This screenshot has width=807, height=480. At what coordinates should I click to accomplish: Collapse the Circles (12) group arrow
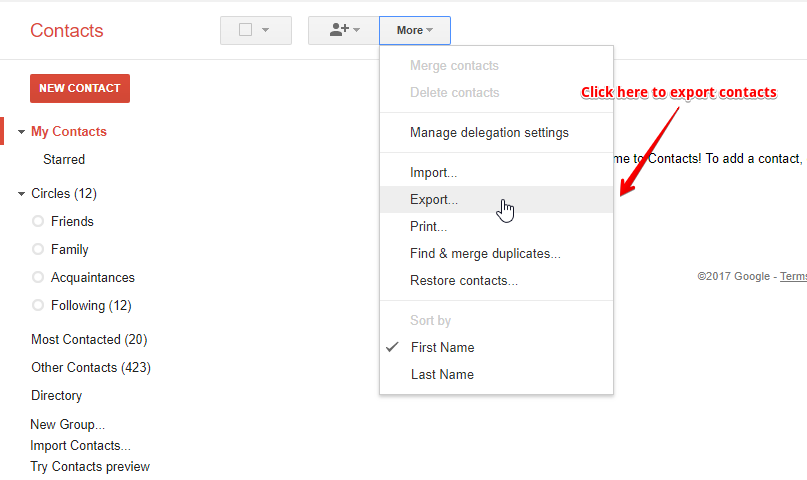click(x=21, y=194)
